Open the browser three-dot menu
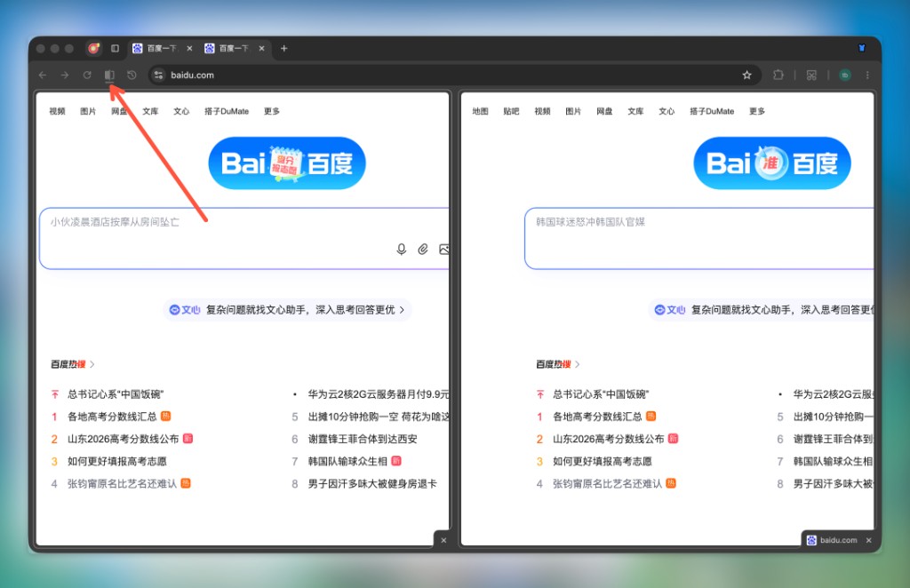This screenshot has width=910, height=588. click(867, 75)
